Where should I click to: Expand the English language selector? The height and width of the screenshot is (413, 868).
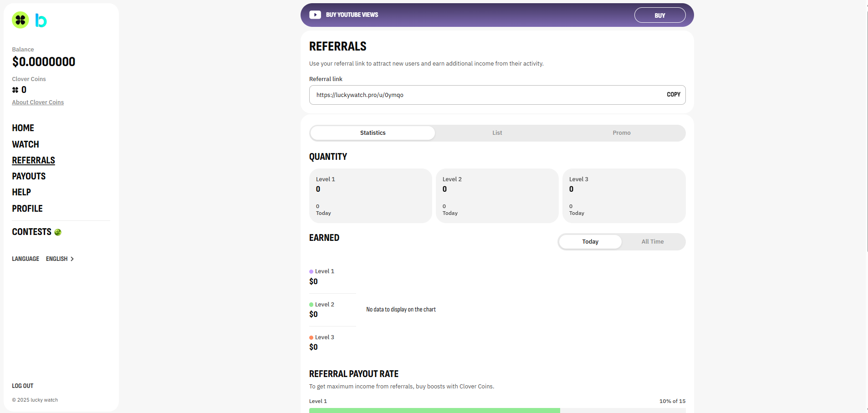point(60,259)
